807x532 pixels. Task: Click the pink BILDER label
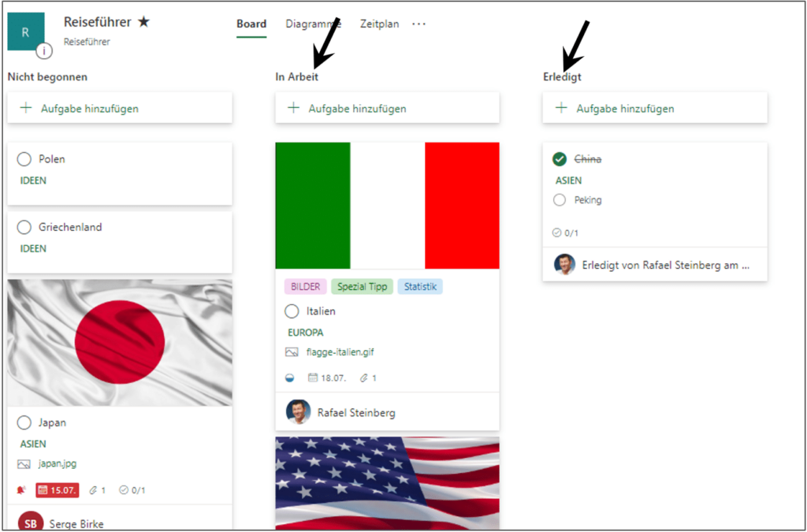(306, 287)
